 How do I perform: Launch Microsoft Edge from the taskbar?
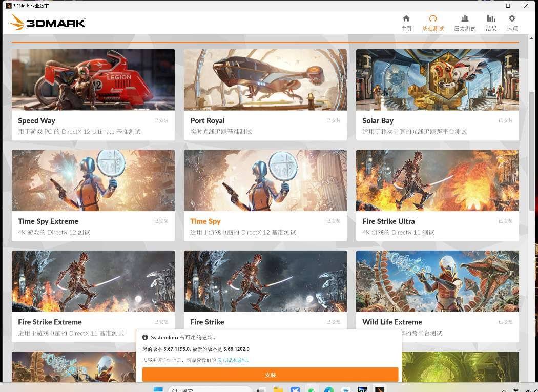(x=329, y=389)
